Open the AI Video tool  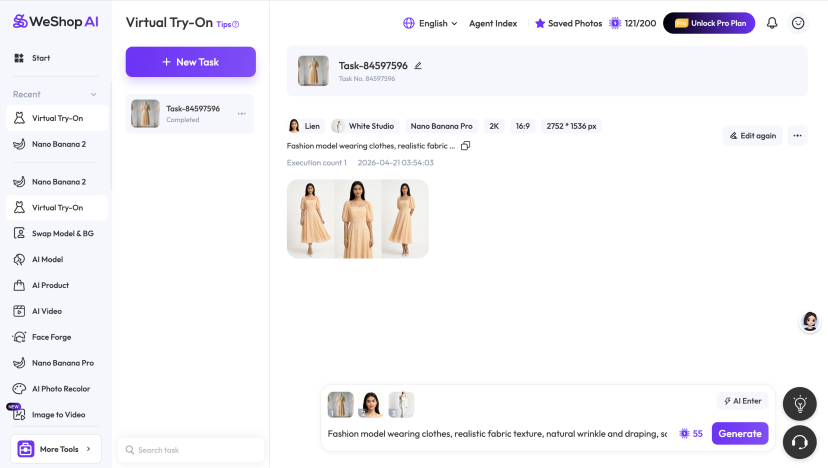(46, 311)
